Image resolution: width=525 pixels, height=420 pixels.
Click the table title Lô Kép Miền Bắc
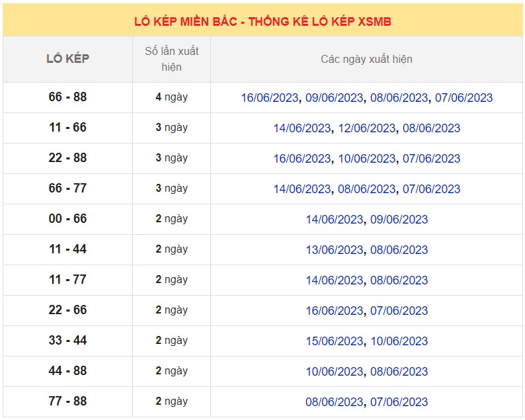pos(262,21)
